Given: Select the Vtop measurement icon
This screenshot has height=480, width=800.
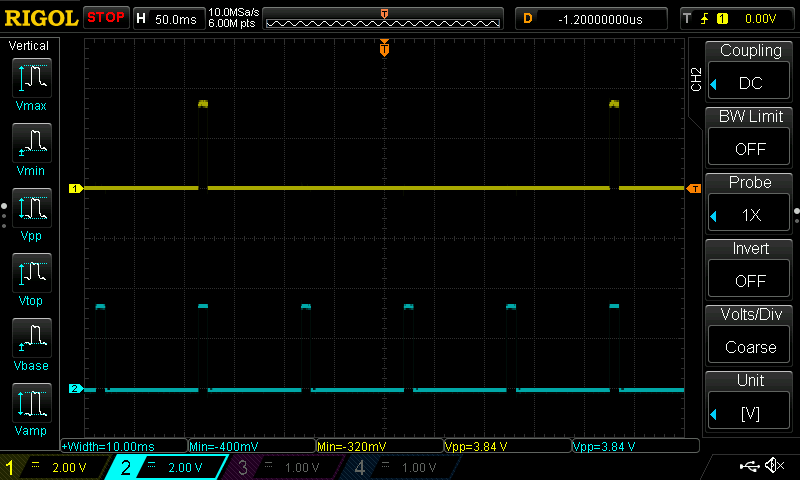Looking at the screenshot, I should (32, 272).
